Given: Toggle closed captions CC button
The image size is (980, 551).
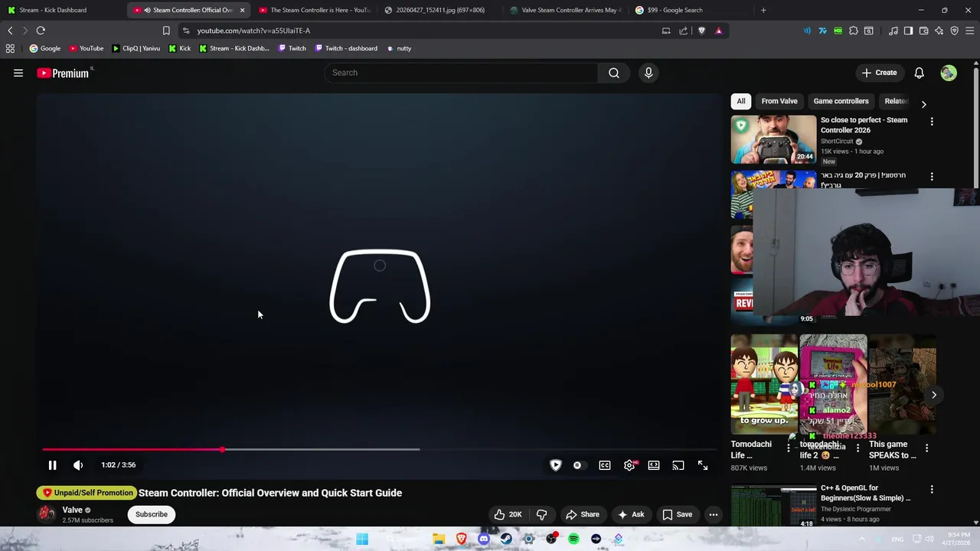Looking at the screenshot, I should click(605, 465).
